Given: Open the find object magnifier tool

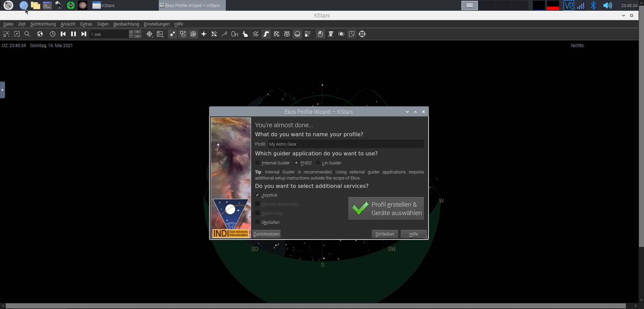Looking at the screenshot, I should [x=27, y=34].
